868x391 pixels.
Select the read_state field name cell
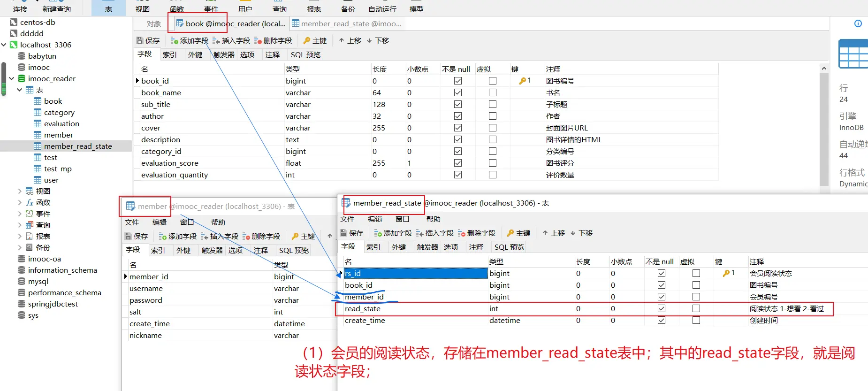click(x=416, y=308)
